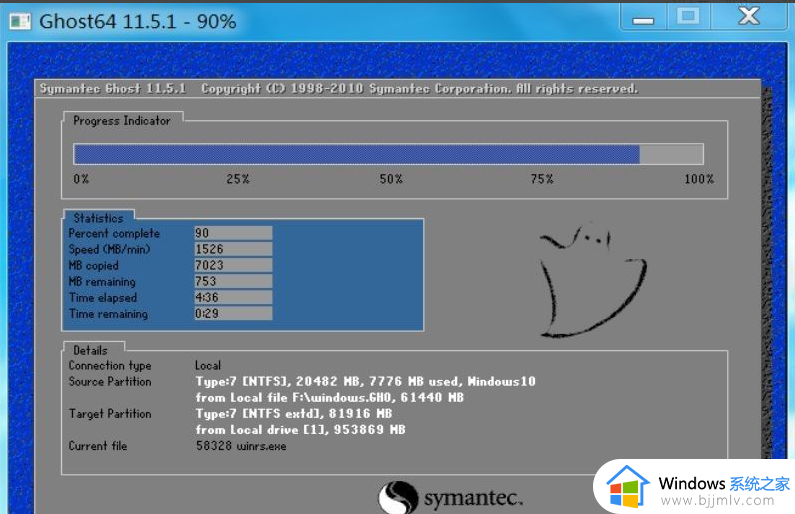
Task: Click the 0% progress label
Action: [81, 179]
